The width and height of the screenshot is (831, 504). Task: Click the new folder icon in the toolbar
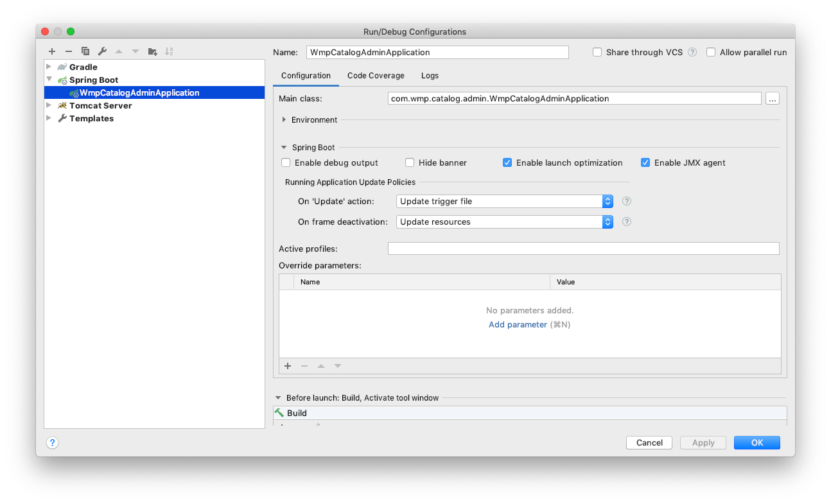152,51
